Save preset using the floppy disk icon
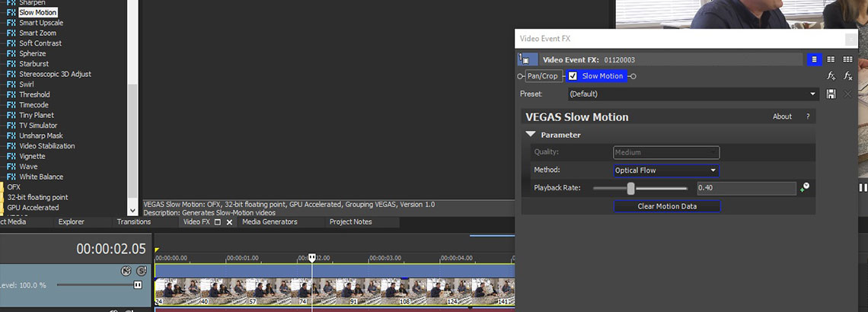868x312 pixels. pyautogui.click(x=831, y=94)
